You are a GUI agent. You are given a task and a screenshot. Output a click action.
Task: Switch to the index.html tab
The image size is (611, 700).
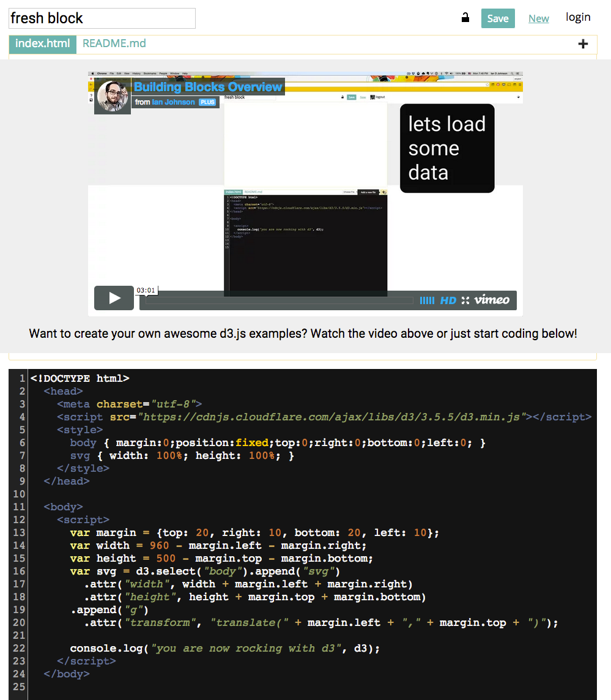pos(42,44)
